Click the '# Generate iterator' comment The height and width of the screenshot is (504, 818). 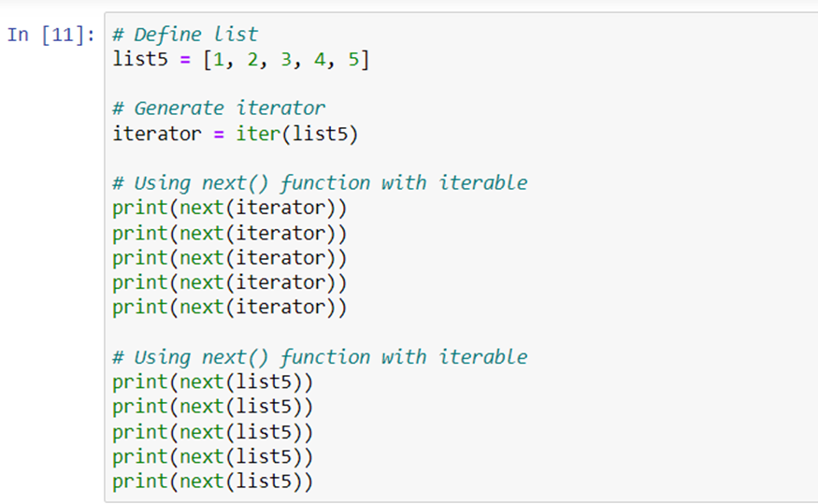click(x=219, y=108)
